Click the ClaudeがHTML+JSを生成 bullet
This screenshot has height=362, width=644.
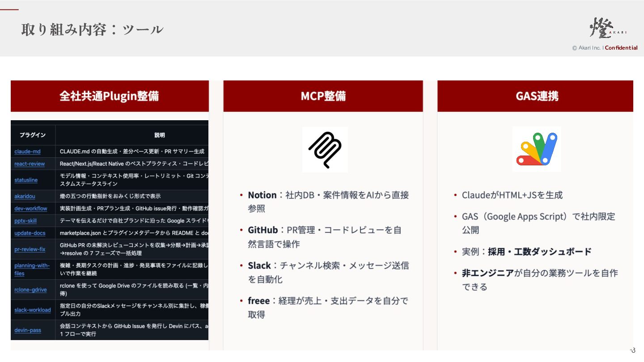click(512, 195)
